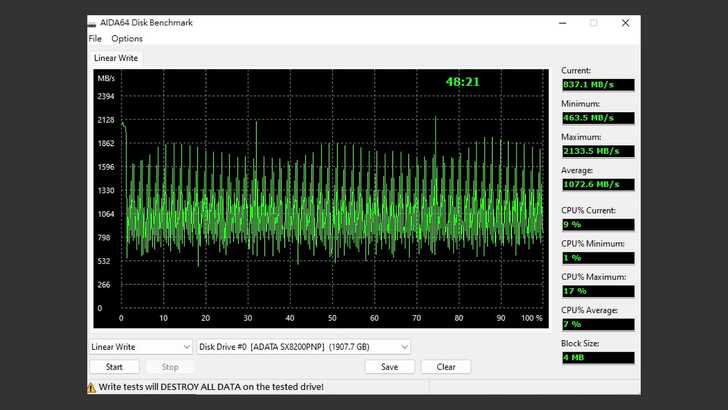Click the Maximum speed value 2133.5 MB/s
728x410 pixels.
click(x=598, y=151)
